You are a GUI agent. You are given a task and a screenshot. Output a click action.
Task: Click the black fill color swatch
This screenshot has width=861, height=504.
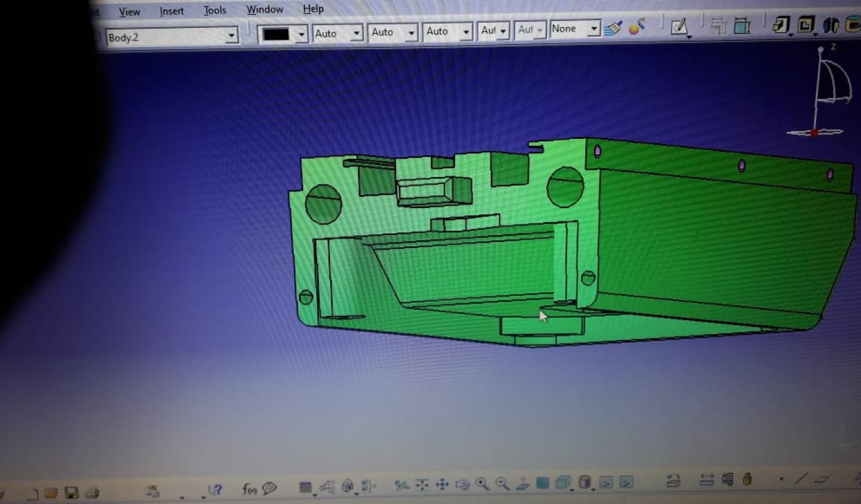276,34
